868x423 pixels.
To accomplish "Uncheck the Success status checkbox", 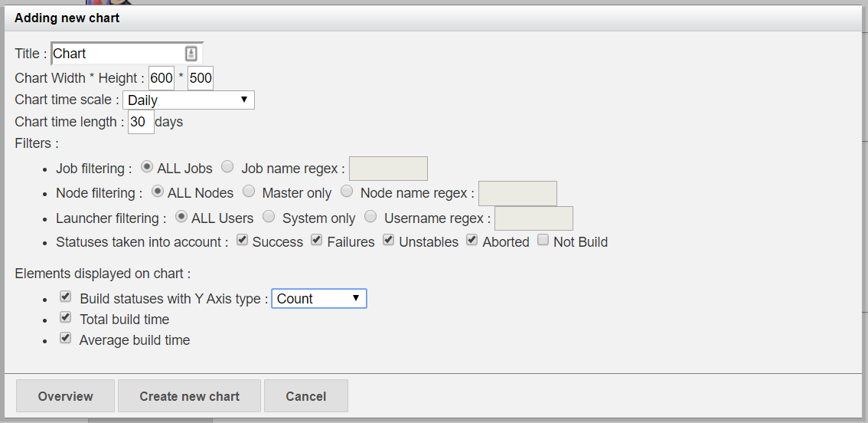I will (242, 241).
